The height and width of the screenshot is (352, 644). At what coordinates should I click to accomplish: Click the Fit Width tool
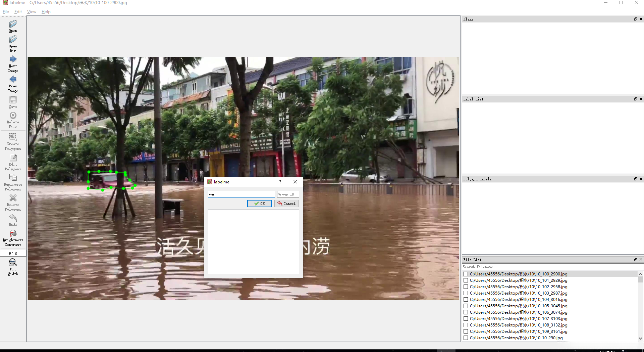click(13, 267)
